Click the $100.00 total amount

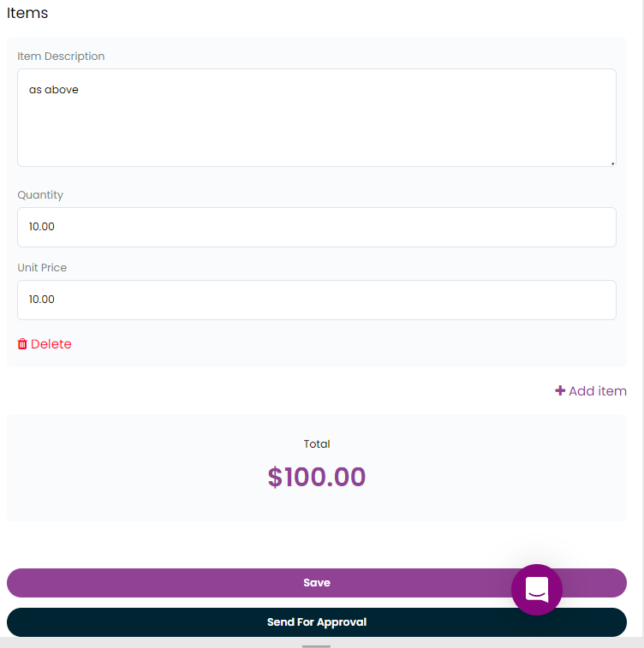click(x=317, y=477)
